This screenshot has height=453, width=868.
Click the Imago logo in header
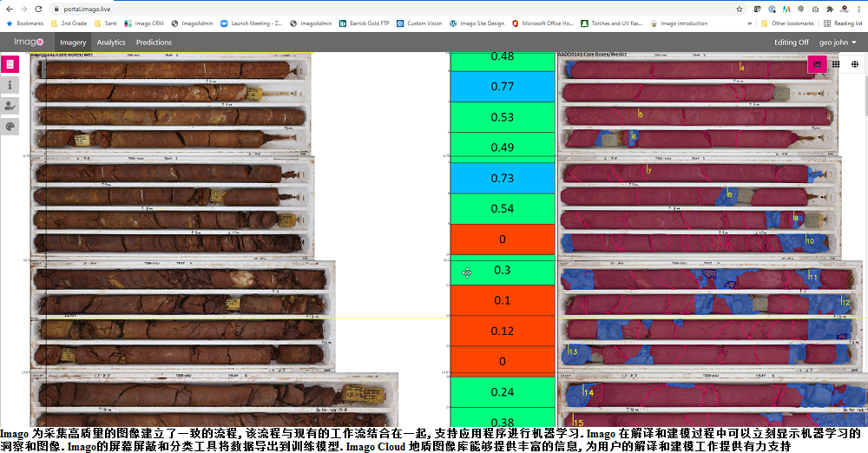pos(30,42)
